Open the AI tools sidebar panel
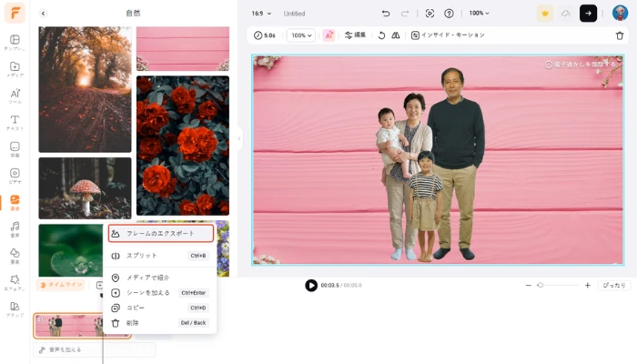Screen dimensions: 637x364 [15, 96]
